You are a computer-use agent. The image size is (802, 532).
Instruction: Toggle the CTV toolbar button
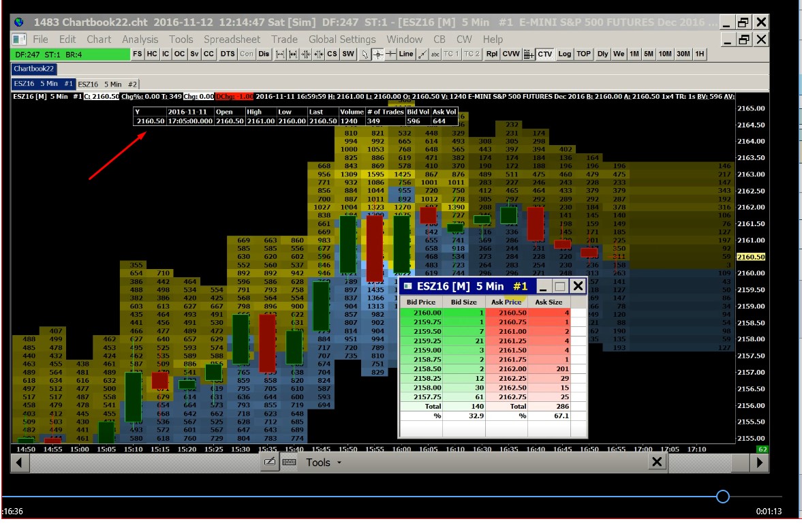(x=545, y=54)
